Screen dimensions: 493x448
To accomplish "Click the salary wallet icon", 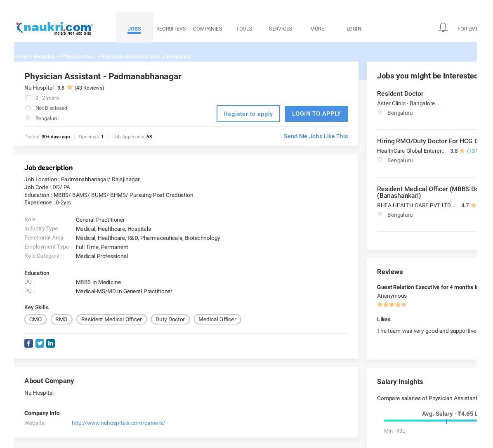I will [x=28, y=108].
